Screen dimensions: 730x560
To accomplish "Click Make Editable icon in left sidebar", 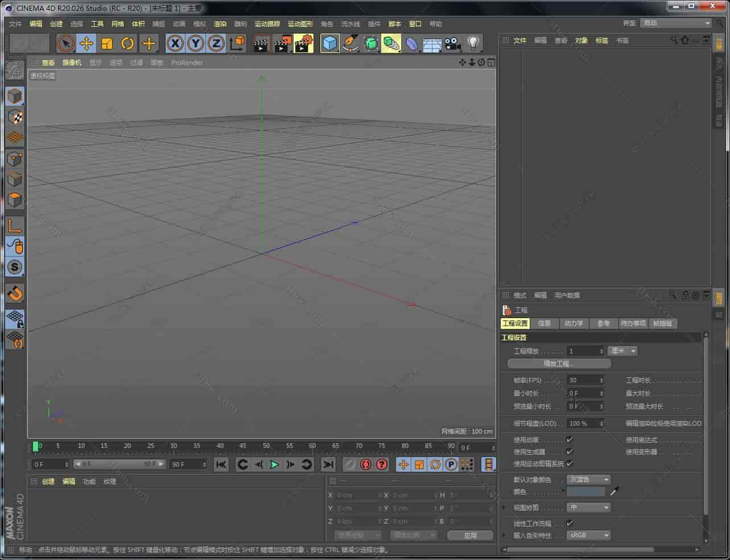I will click(15, 70).
